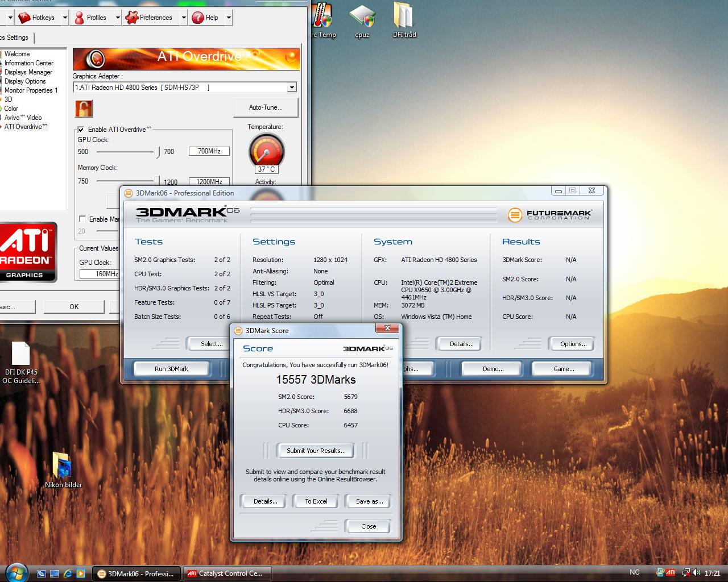The image size is (728, 582).
Task: Click the Windows Start orb
Action: pos(15,572)
